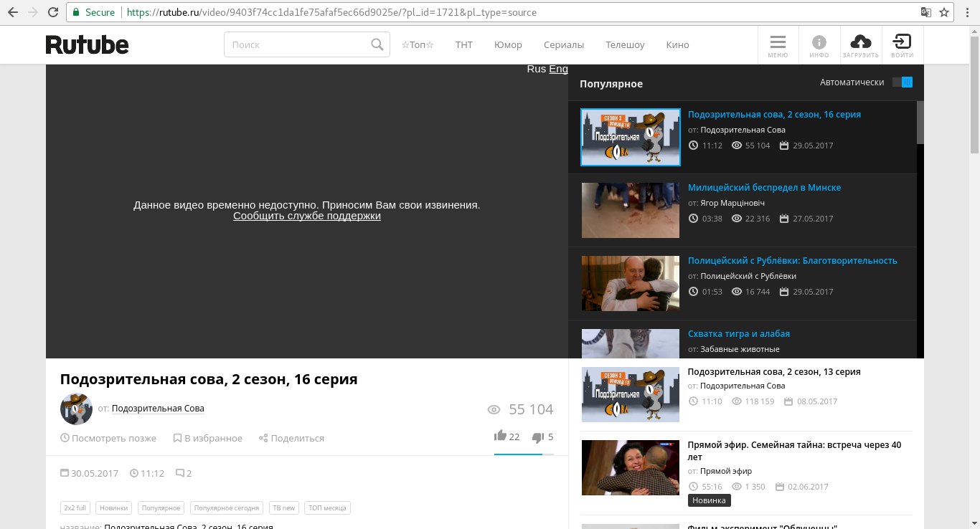Click the Secure padlock icon
The image size is (980, 529).
point(76,12)
